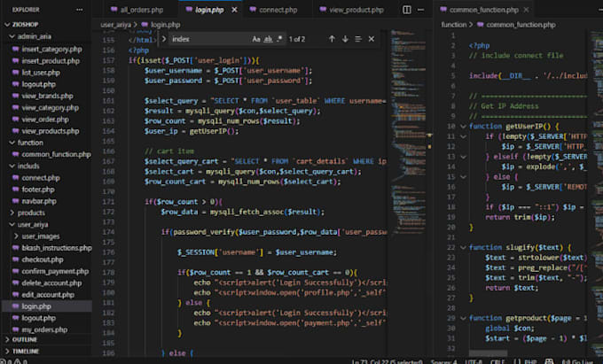This screenshot has height=364, width=603.
Task: Click the PHP icon beside insert_product.php
Action: (15, 60)
